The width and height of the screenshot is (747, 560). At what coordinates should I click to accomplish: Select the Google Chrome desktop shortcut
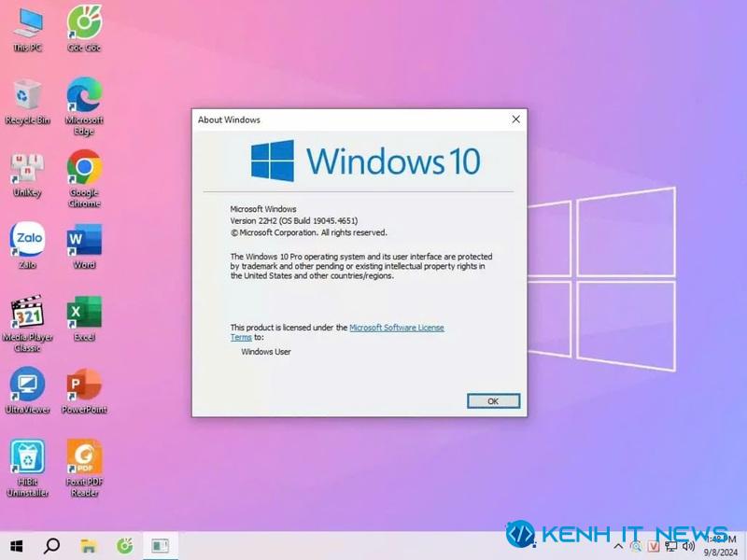(84, 179)
